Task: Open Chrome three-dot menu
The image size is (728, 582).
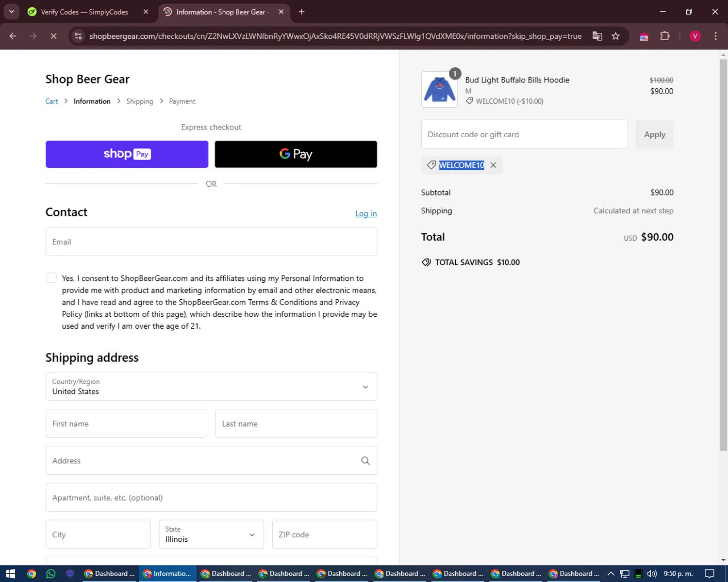Action: (x=715, y=36)
